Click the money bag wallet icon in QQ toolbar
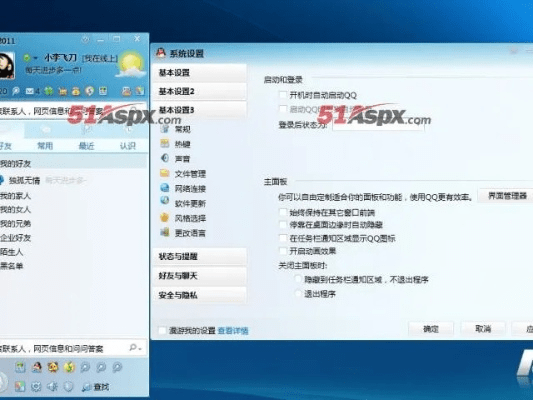This screenshot has width=533, height=400. click(x=76, y=91)
